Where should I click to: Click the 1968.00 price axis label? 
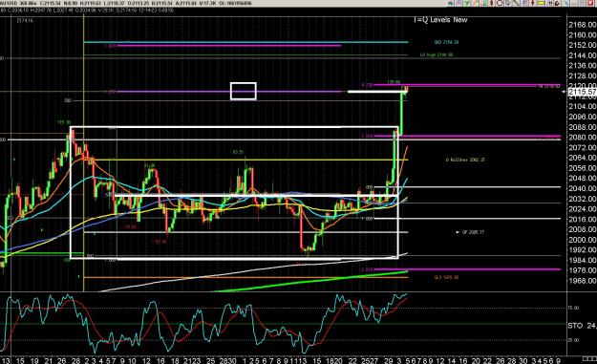click(x=582, y=281)
